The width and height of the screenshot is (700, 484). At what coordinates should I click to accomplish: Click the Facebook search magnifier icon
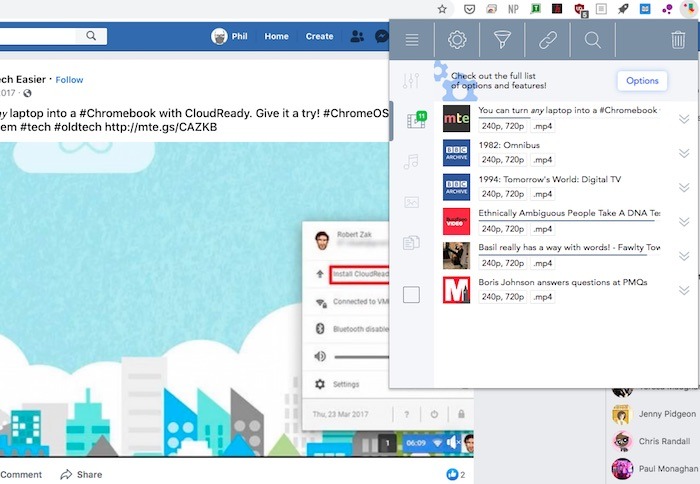point(91,36)
